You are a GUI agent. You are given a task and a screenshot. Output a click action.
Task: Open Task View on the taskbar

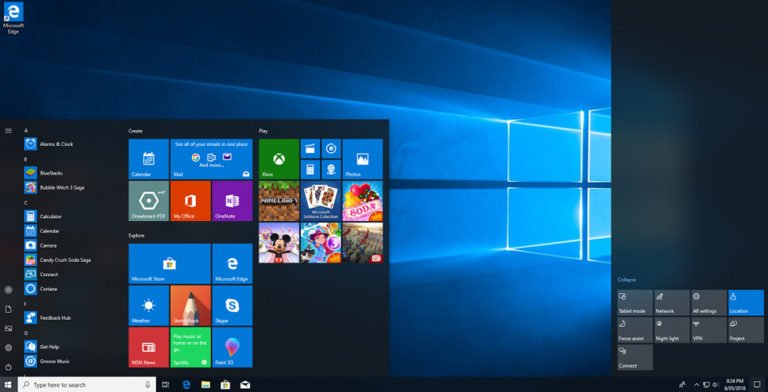pos(166,385)
